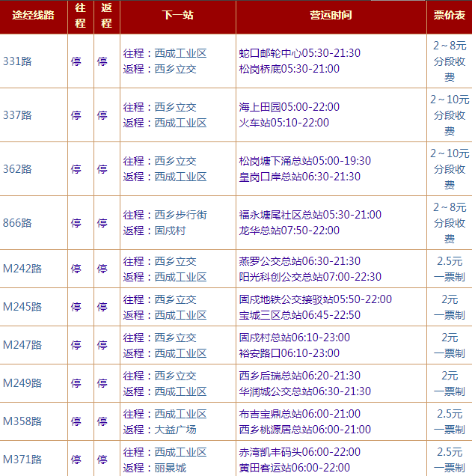Click 龙华总站07:50-22:00 operating time

click(x=289, y=231)
